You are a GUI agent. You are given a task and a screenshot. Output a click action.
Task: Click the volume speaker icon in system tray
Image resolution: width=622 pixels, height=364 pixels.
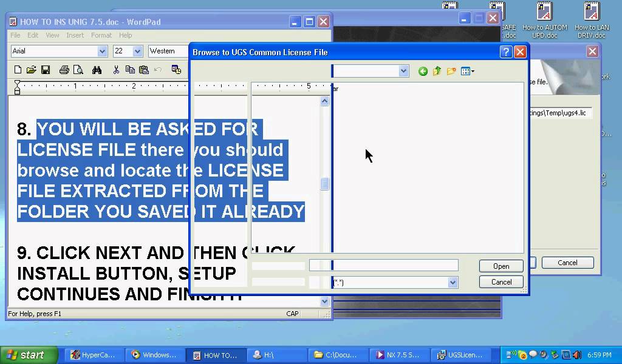(577, 354)
